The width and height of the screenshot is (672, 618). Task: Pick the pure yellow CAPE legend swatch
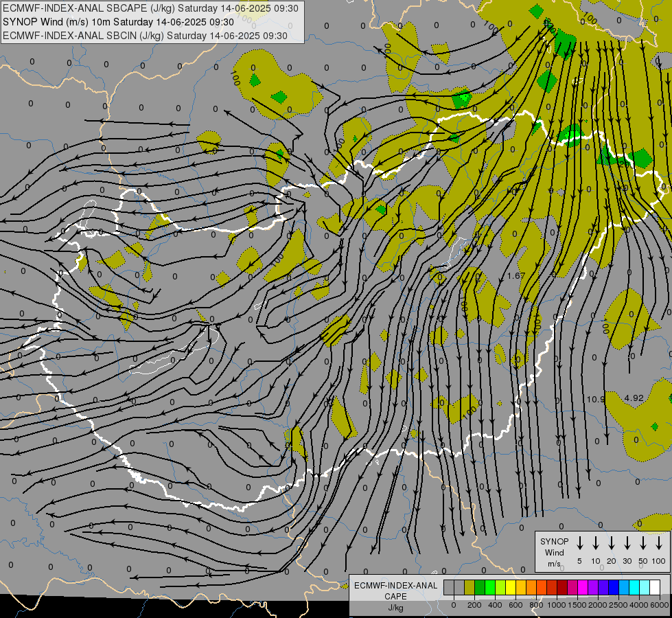point(511,588)
